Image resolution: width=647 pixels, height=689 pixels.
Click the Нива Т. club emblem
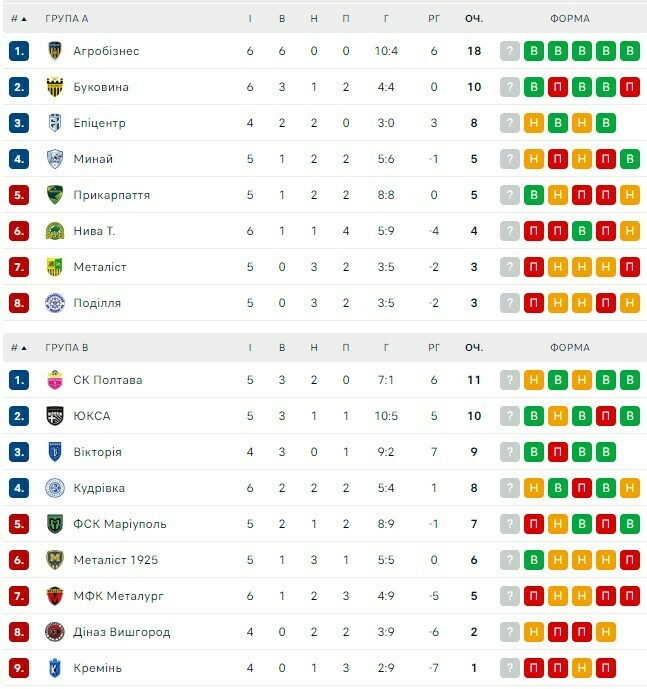pos(55,231)
